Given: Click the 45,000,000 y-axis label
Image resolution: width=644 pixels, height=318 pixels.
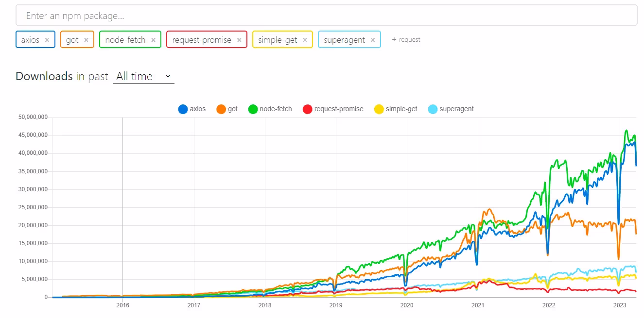Looking at the screenshot, I should click(x=33, y=135).
